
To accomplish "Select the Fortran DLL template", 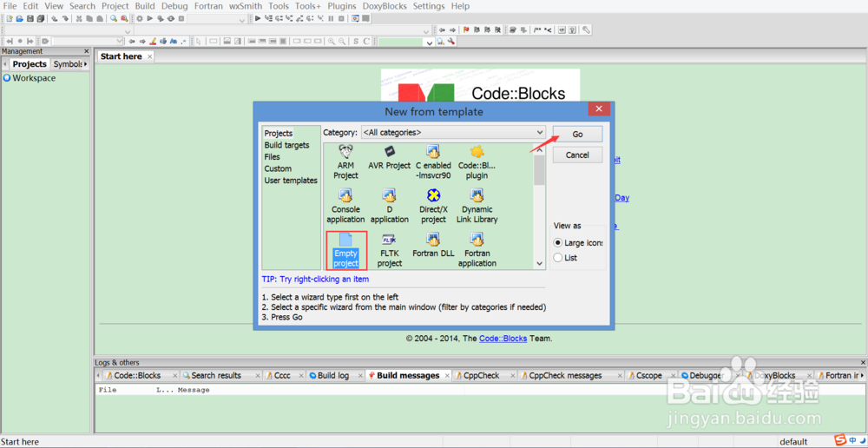I will coord(433,246).
